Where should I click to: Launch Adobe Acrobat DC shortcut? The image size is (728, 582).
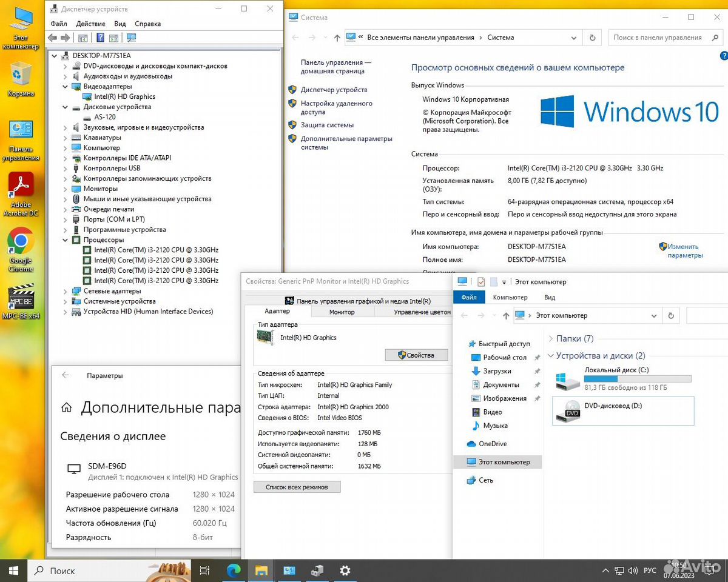pos(21,194)
